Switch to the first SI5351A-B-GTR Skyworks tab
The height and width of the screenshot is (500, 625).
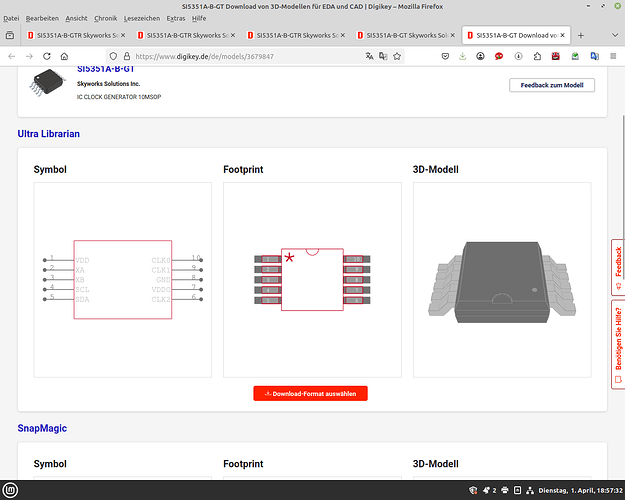tap(76, 35)
